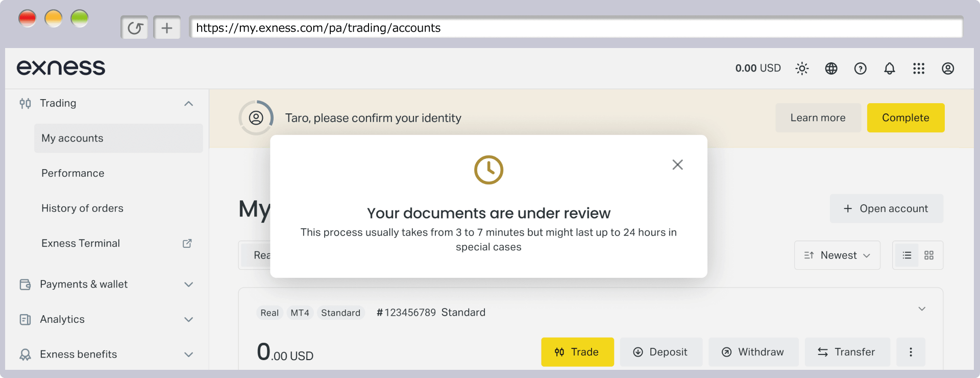Image resolution: width=980 pixels, height=378 pixels.
Task: Open the help question mark icon
Action: tap(860, 68)
